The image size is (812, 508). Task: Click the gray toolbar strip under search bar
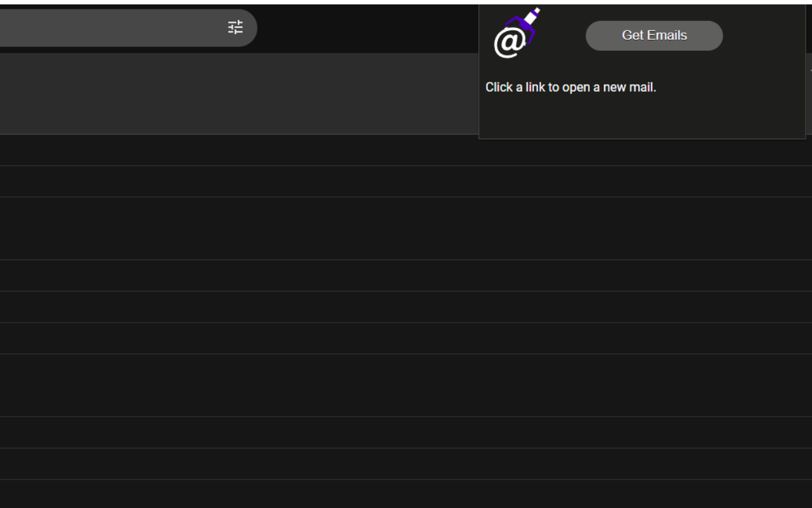click(235, 93)
